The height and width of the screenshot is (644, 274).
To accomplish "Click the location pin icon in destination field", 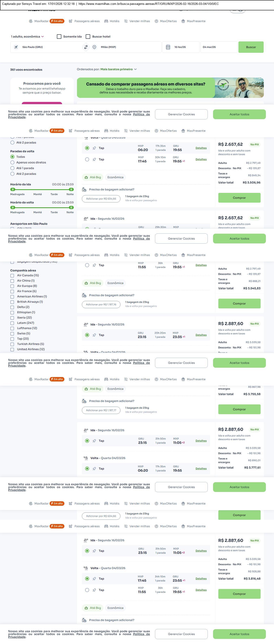I will tap(94, 47).
